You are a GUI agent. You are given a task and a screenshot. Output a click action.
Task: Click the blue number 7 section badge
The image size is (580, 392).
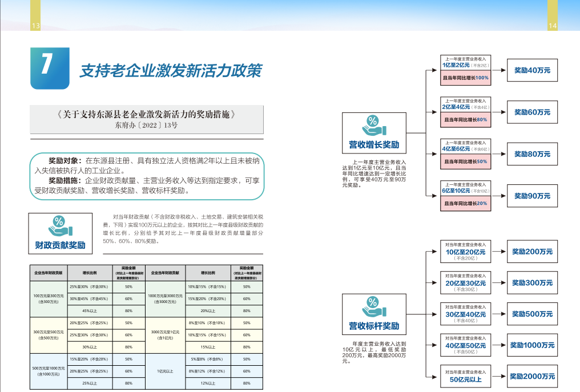tap(50, 68)
